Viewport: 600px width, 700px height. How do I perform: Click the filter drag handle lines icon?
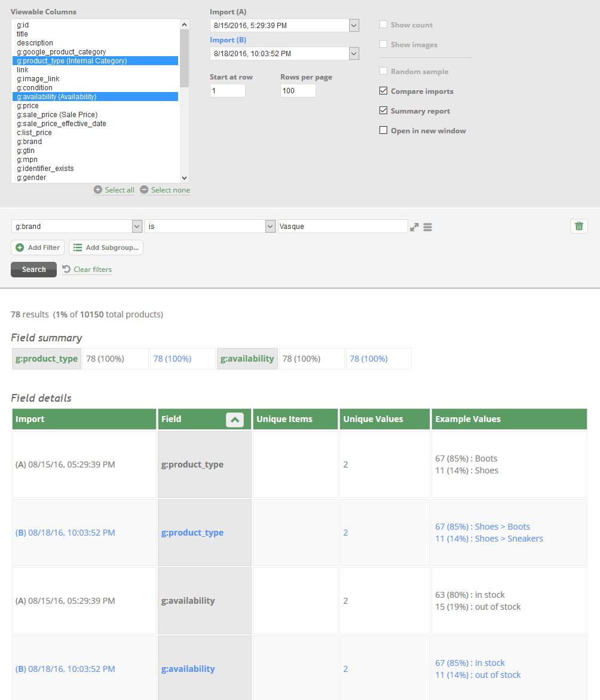(x=428, y=227)
